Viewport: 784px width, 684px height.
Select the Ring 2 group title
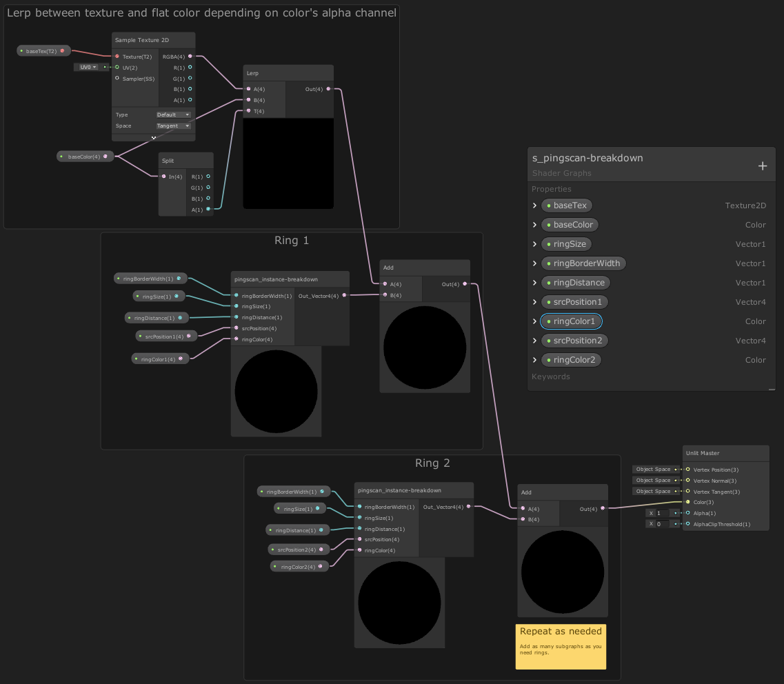(x=432, y=463)
